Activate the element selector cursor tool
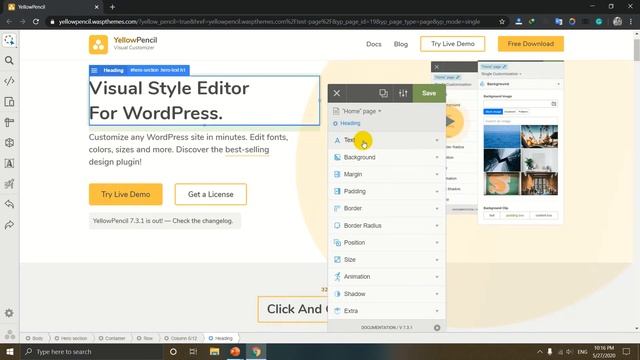This screenshot has width=640, height=360. (x=9, y=40)
